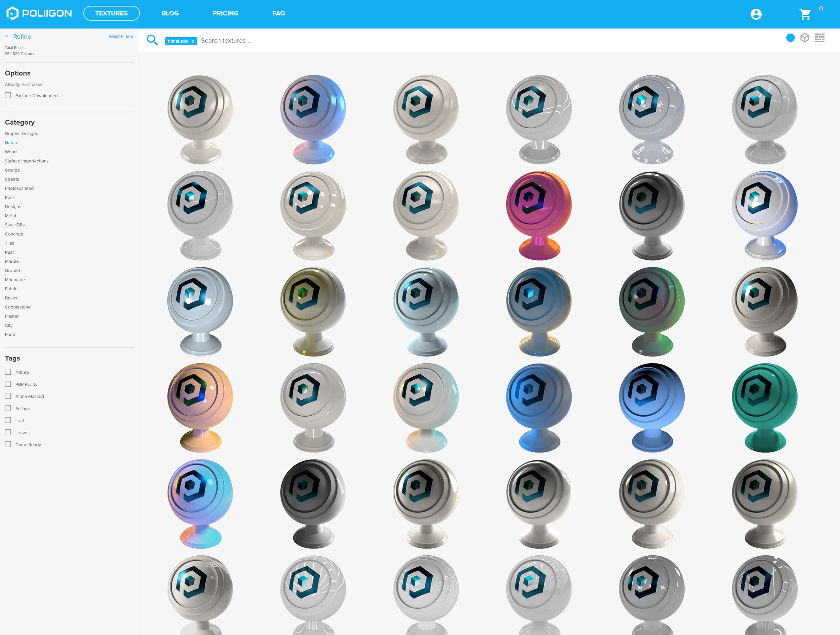840x635 pixels.
Task: Select the Fabric category
Action: pyautogui.click(x=11, y=289)
